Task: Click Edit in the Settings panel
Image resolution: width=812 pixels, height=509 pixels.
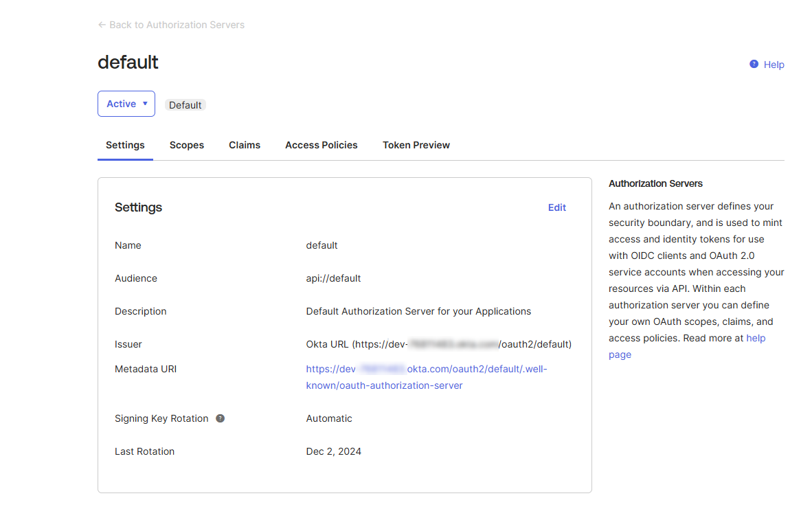Action: click(x=556, y=207)
